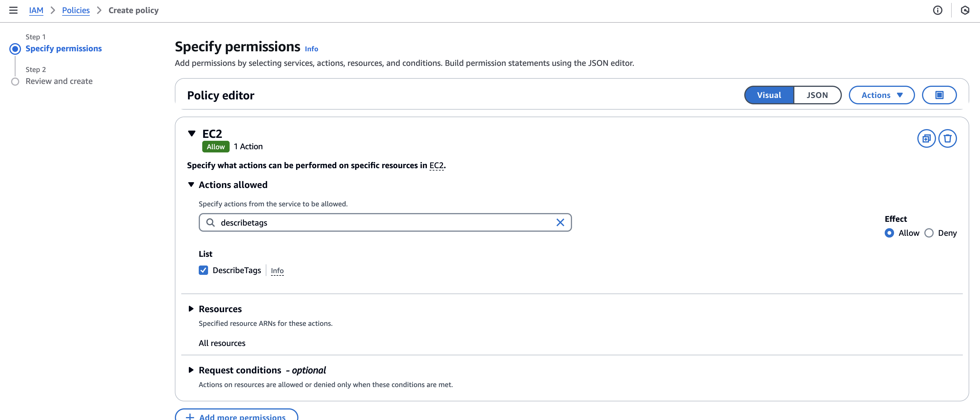The image size is (980, 420).
Task: Click the hexagon settings icon in header
Action: click(965, 10)
